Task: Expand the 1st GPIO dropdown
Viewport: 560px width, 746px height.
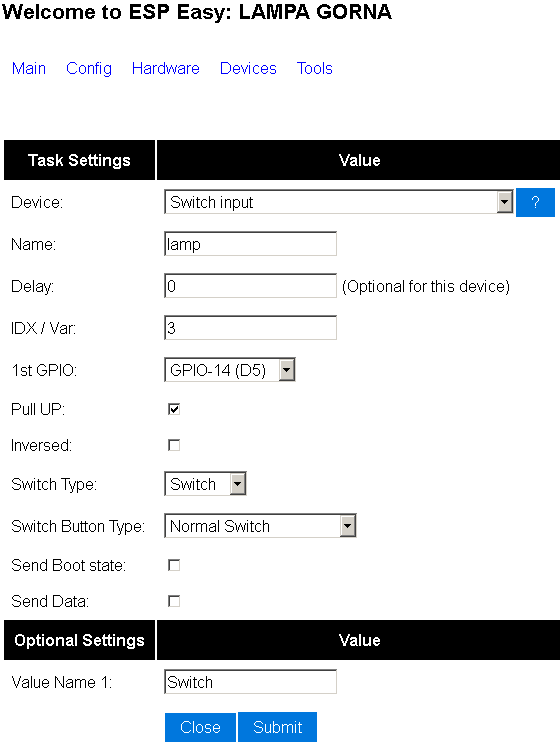Action: [x=287, y=370]
